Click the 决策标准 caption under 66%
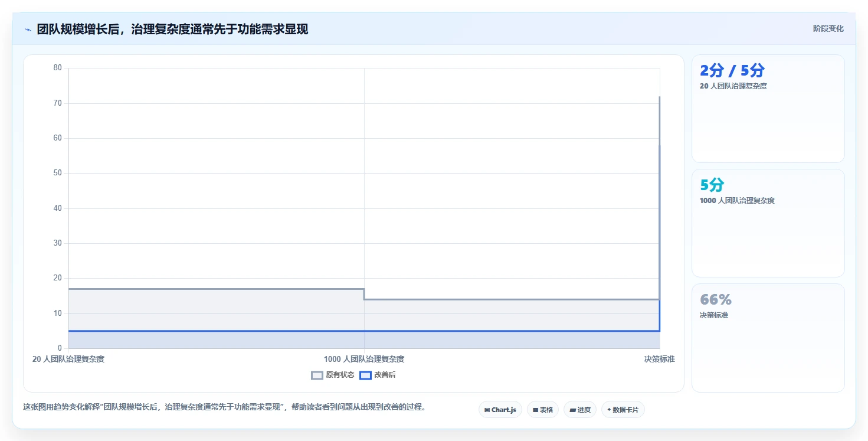The width and height of the screenshot is (868, 441). click(714, 315)
